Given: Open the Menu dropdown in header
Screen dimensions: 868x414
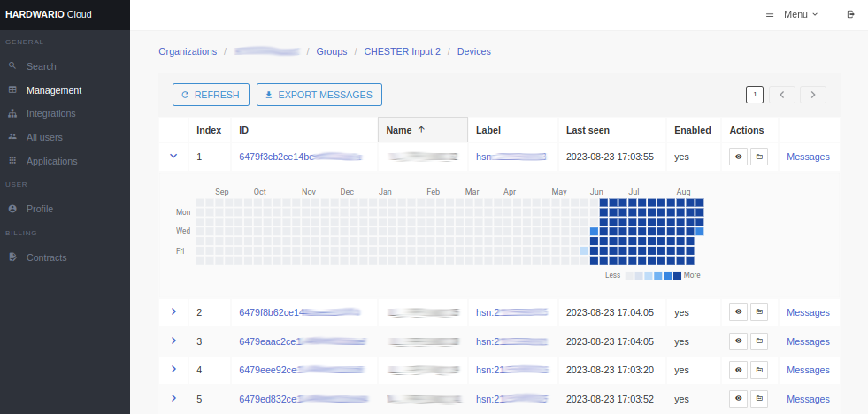Looking at the screenshot, I should 791,14.
